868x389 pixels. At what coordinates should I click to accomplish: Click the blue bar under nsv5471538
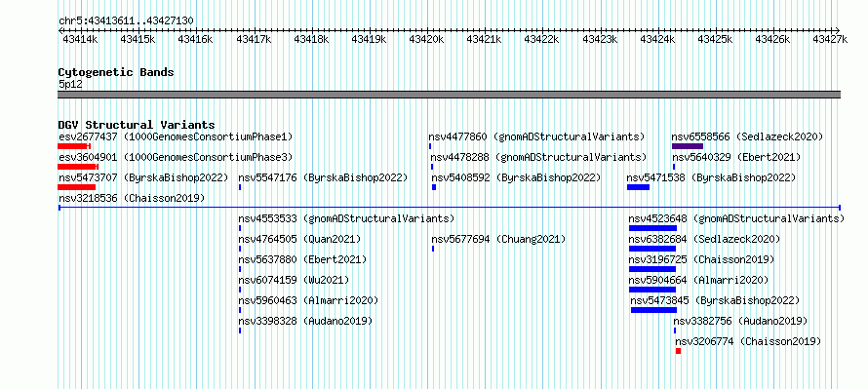tap(638, 187)
